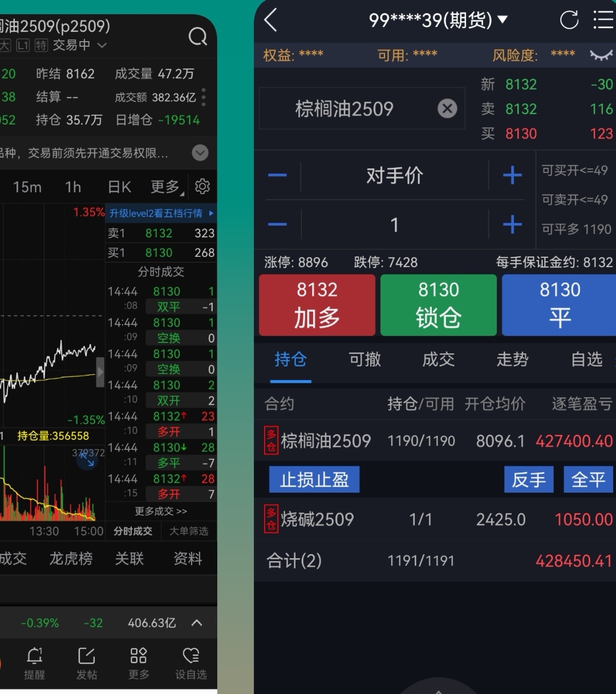This screenshot has height=694, width=616.
Task: Switch to the 成交 tab in trading window
Action: 438,360
